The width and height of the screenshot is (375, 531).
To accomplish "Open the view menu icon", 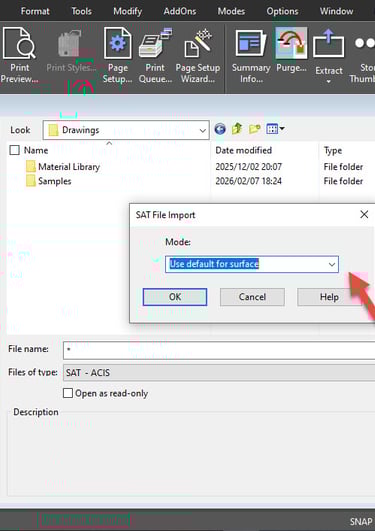I will (x=275, y=129).
